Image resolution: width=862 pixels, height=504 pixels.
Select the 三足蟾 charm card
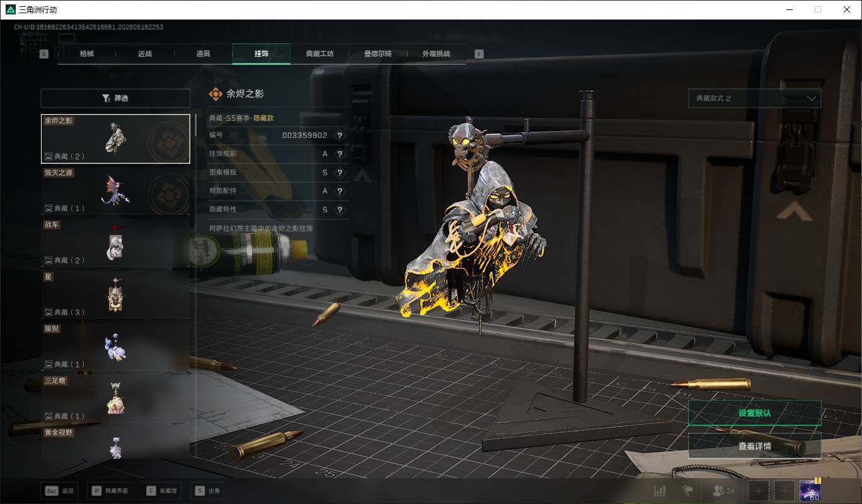(x=115, y=399)
